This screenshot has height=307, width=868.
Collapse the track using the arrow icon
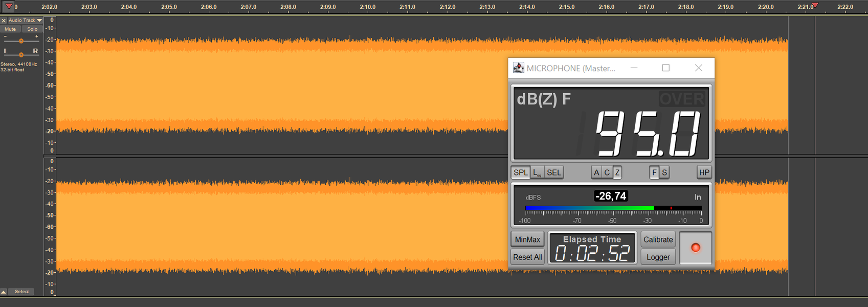[4, 292]
